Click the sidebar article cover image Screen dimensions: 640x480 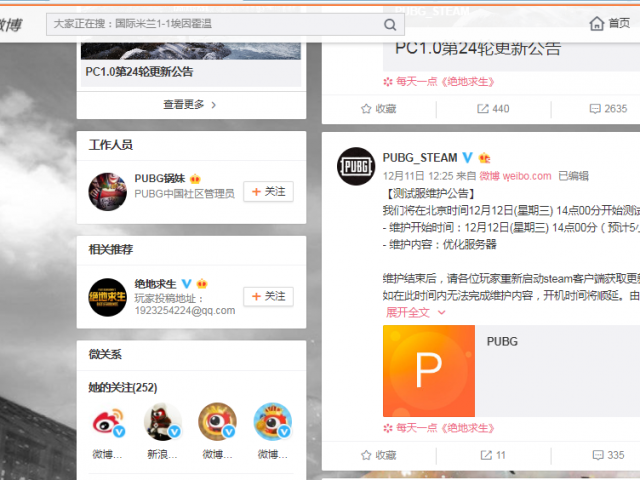click(x=191, y=51)
